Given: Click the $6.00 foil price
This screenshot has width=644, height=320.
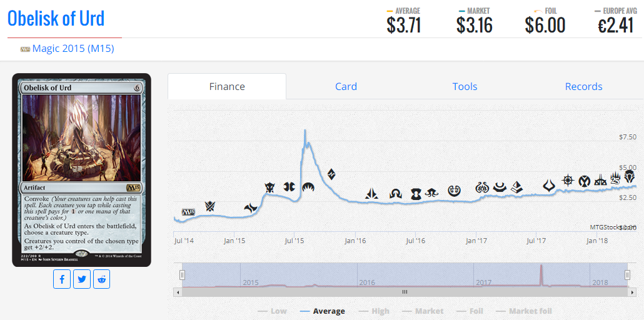Looking at the screenshot, I should pyautogui.click(x=545, y=26).
